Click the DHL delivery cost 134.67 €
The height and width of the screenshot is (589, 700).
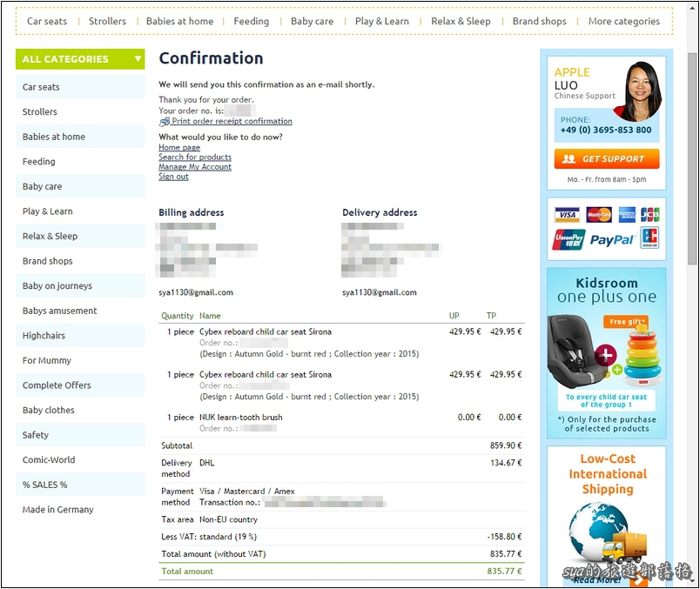tap(506, 463)
